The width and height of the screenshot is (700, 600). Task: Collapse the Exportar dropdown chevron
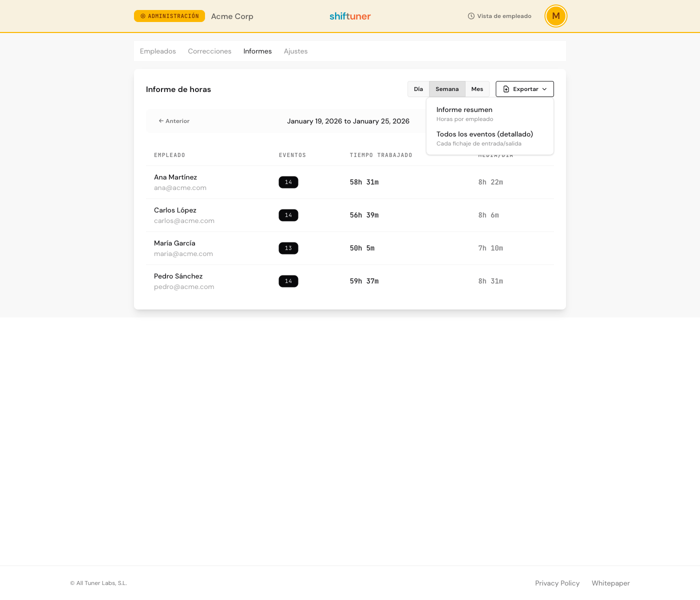[544, 89]
